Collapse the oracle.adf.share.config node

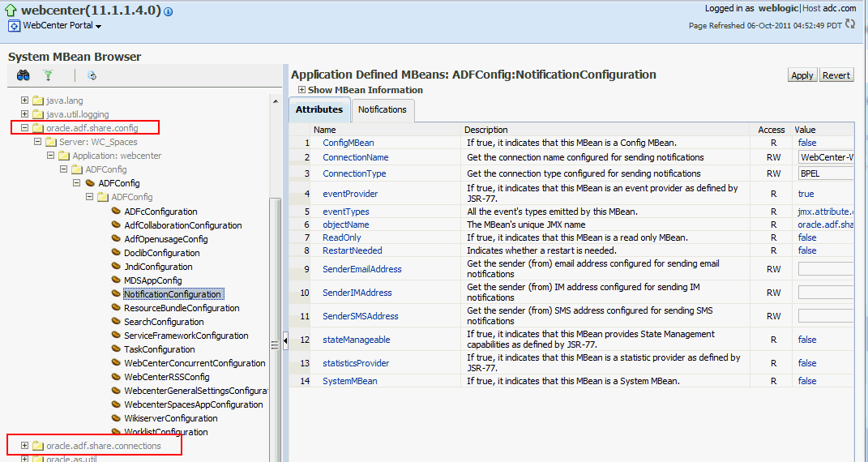click(25, 128)
